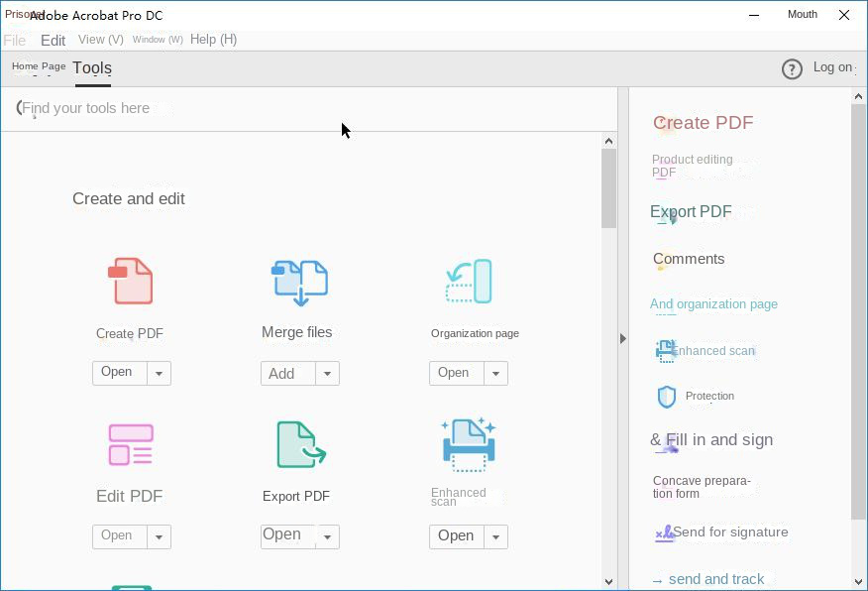
Task: Switch to the Home Page tab
Action: (x=39, y=67)
